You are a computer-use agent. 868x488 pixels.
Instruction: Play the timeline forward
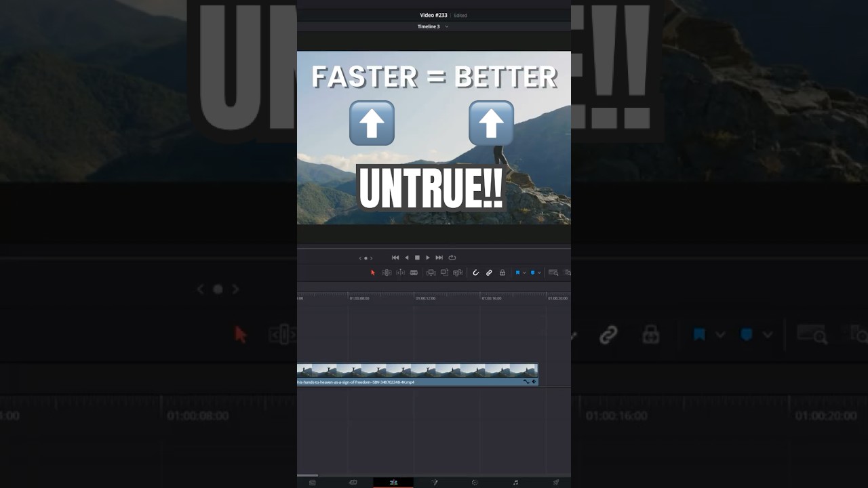click(427, 258)
